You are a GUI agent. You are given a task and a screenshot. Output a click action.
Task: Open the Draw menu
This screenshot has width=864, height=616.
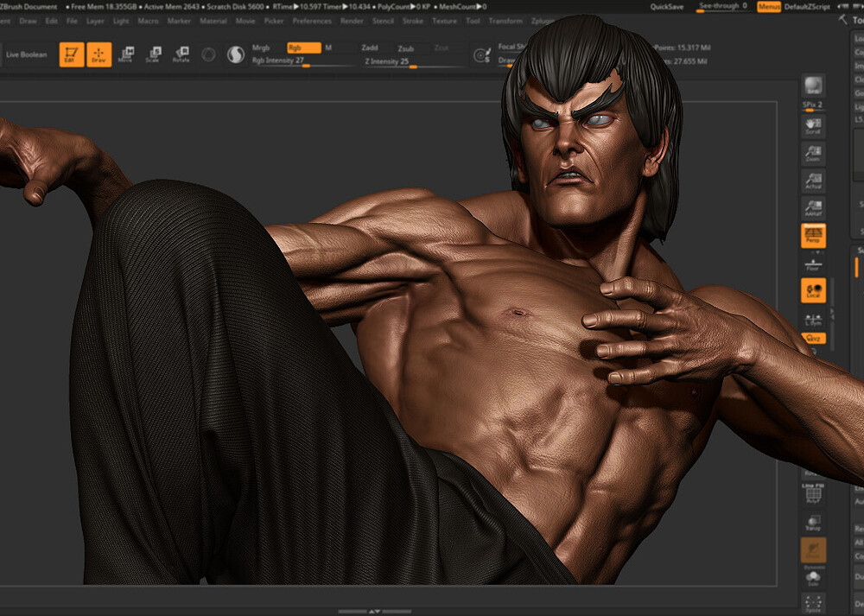(28, 21)
